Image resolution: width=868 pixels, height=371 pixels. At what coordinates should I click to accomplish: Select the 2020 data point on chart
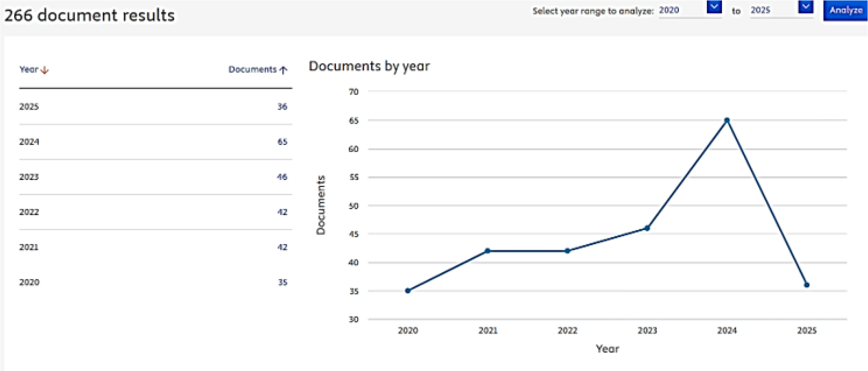(x=408, y=290)
